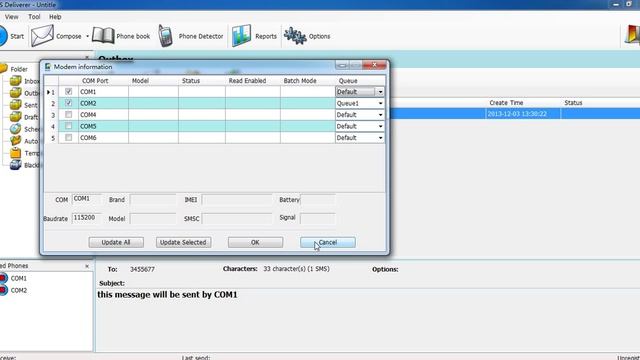Viewport: 640px width, 360px height.
Task: Select the highlighted outbox message row
Action: 515,113
